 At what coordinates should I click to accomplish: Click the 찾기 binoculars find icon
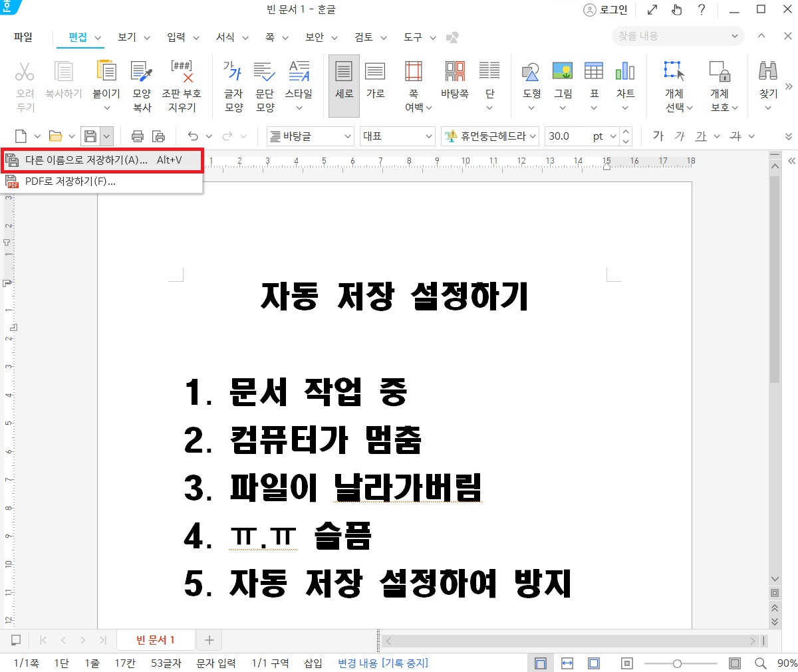[768, 71]
